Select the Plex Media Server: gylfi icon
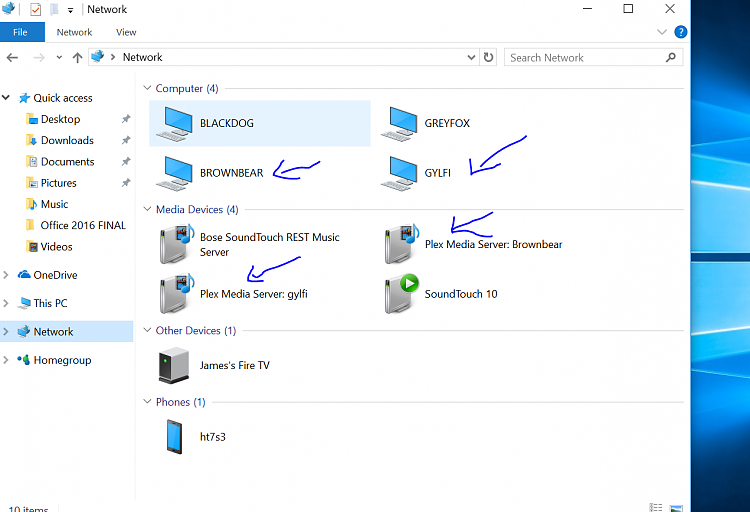 click(x=176, y=294)
